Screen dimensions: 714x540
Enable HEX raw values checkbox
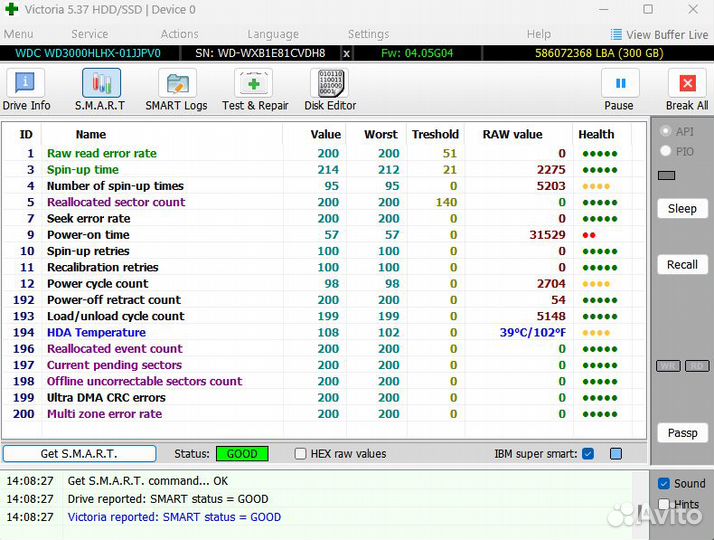pyautogui.click(x=301, y=454)
